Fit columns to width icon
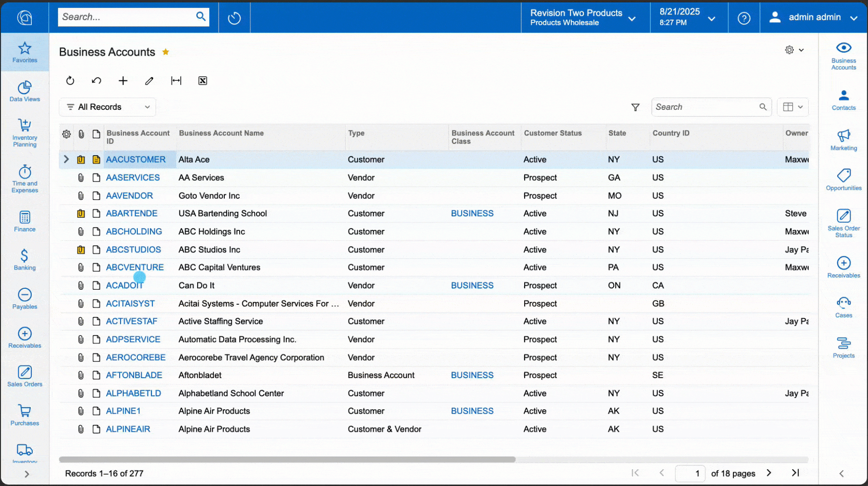 coord(176,81)
